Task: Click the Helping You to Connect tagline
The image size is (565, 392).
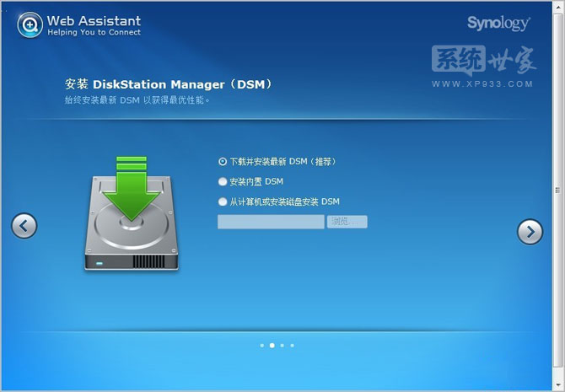Action: click(94, 32)
